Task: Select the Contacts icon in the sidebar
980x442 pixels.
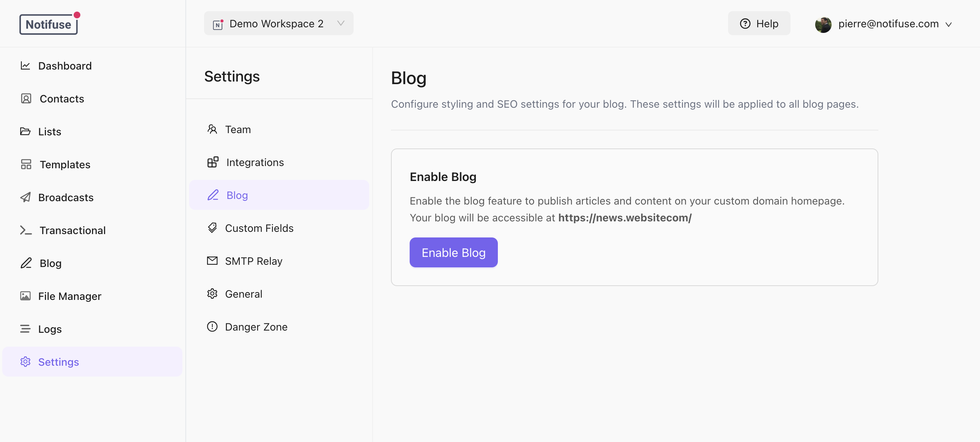Action: coord(25,98)
